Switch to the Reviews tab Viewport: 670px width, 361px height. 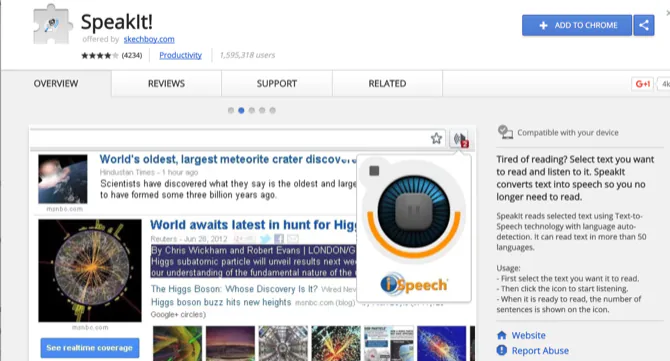click(166, 84)
